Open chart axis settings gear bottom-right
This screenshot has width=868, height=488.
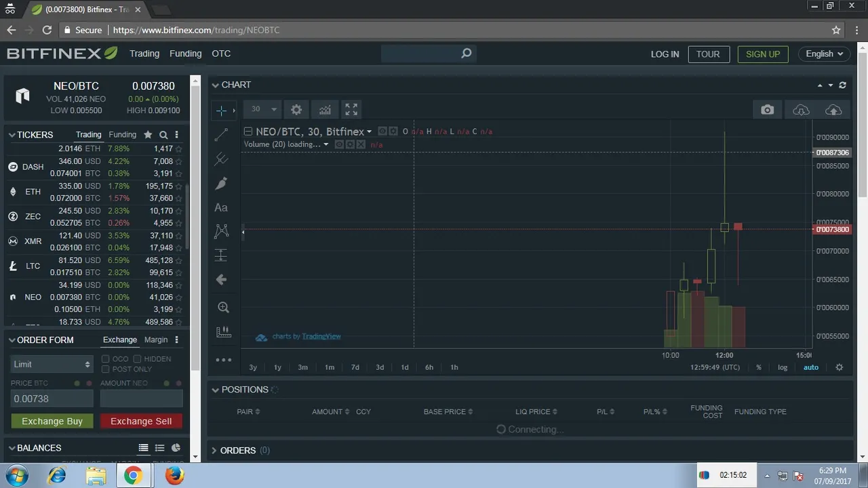[x=839, y=367]
